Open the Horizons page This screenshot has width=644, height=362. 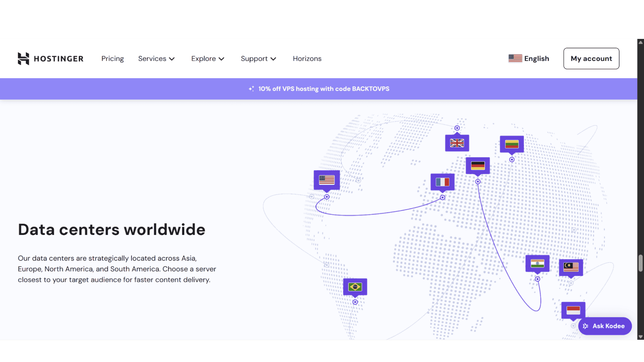(x=307, y=59)
